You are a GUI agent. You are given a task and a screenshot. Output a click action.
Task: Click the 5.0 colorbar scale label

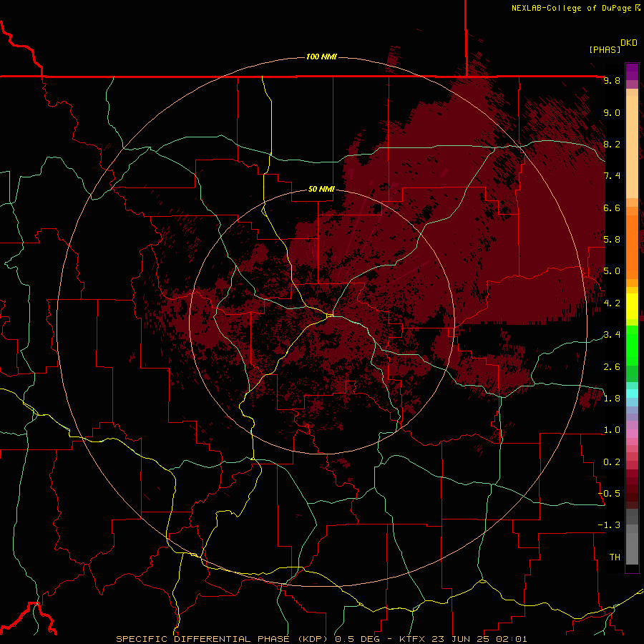pyautogui.click(x=612, y=271)
